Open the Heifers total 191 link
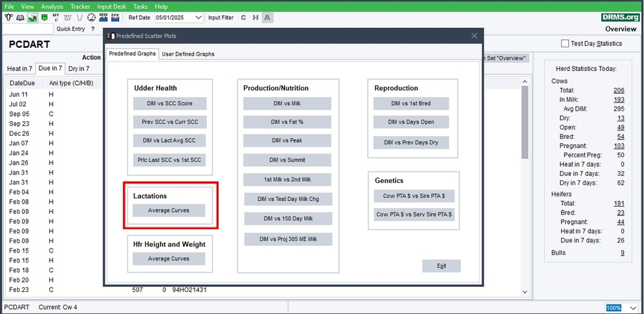Viewport: 644px width, 314px height. pyautogui.click(x=619, y=203)
